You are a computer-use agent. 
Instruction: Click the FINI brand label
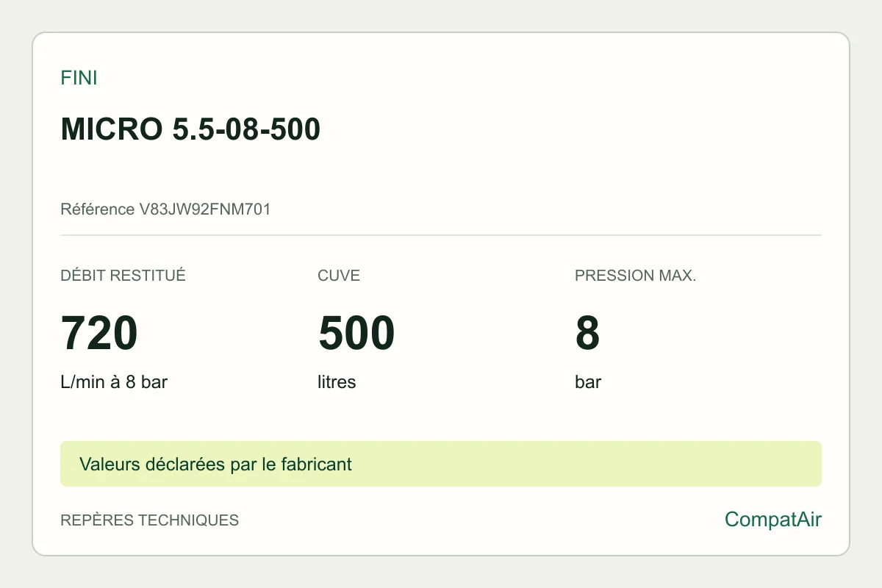(x=79, y=78)
